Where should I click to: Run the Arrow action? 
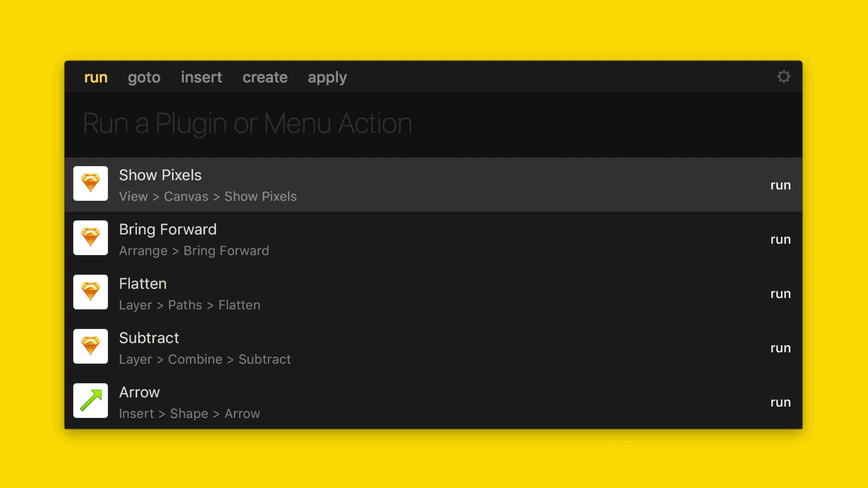[x=781, y=403]
